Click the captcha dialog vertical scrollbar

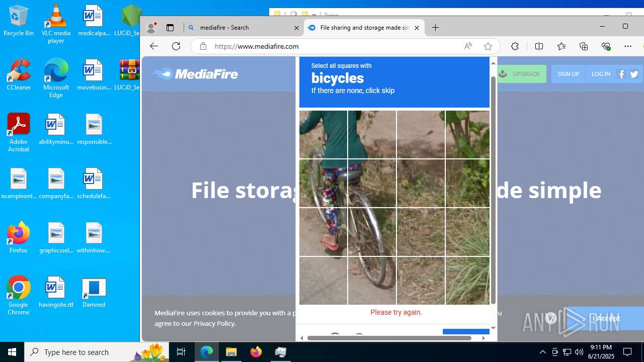click(493, 191)
